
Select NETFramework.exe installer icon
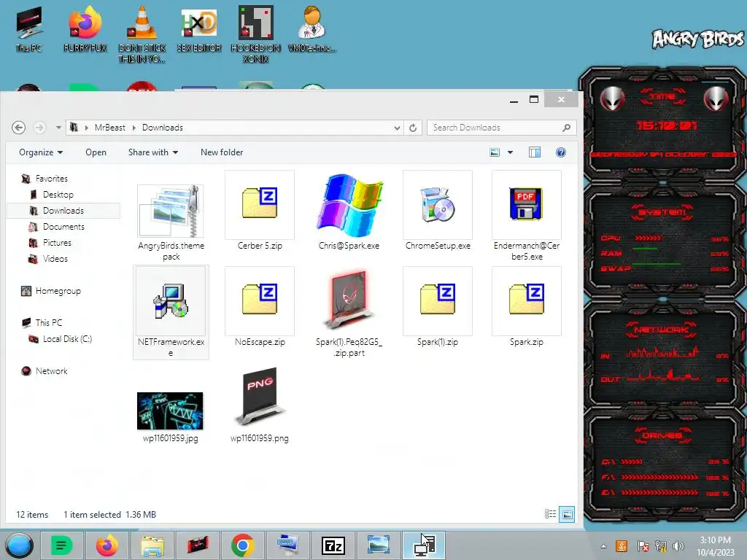(x=171, y=301)
